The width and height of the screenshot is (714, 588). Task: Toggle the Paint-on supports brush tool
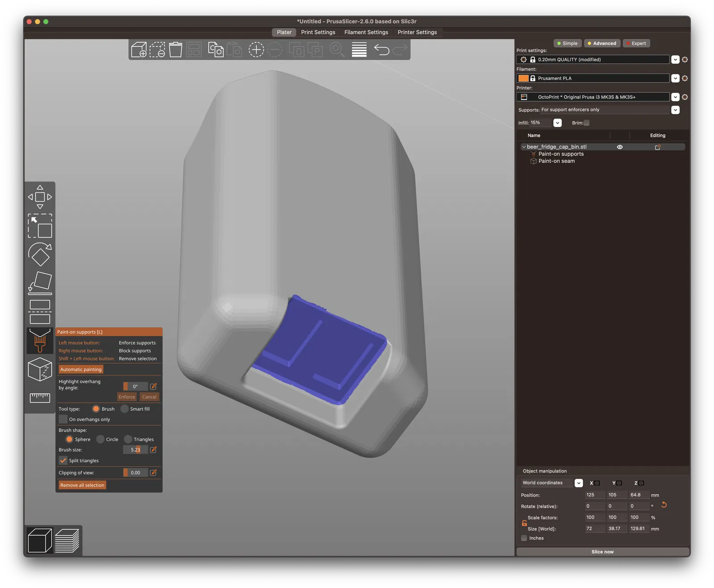[40, 340]
